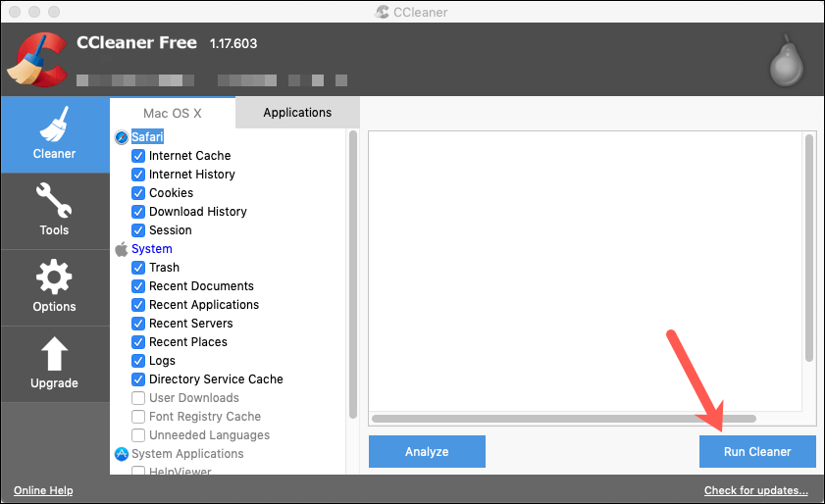
Task: Click the Safari compass icon
Action: pos(122,137)
